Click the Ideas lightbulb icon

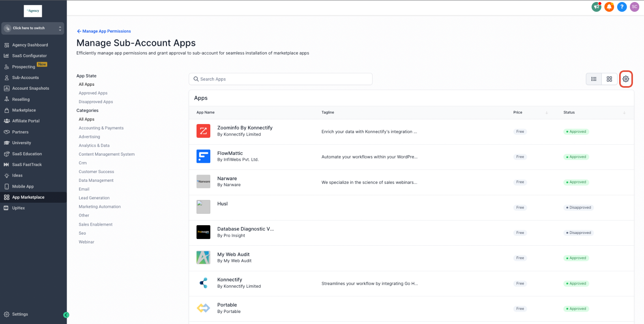[x=7, y=175]
